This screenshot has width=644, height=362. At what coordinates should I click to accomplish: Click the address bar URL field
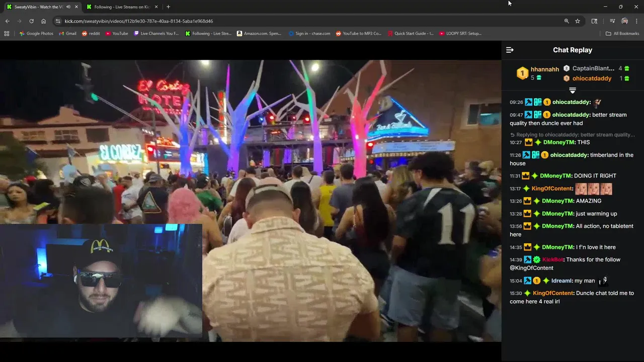click(x=312, y=21)
